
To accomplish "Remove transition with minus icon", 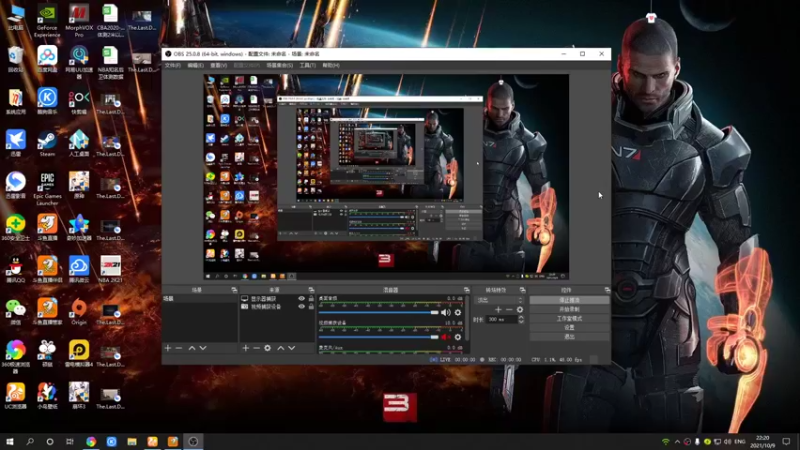I will (x=509, y=310).
